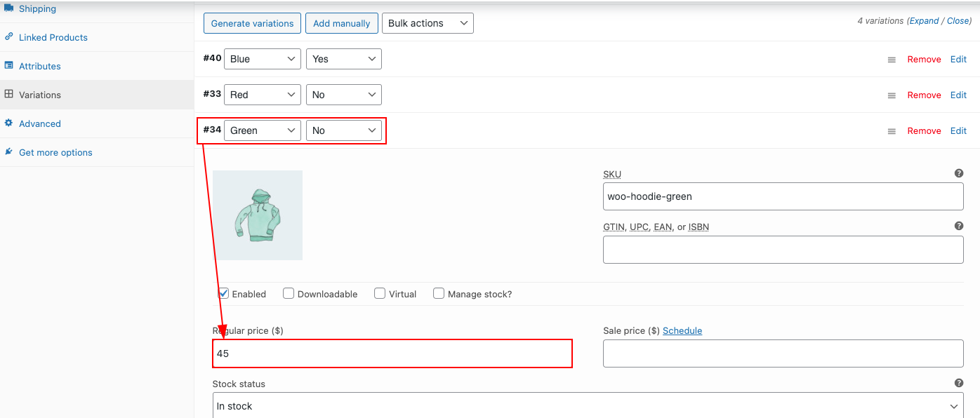This screenshot has width=980, height=418.
Task: Click the Generate variations button
Action: point(253,23)
